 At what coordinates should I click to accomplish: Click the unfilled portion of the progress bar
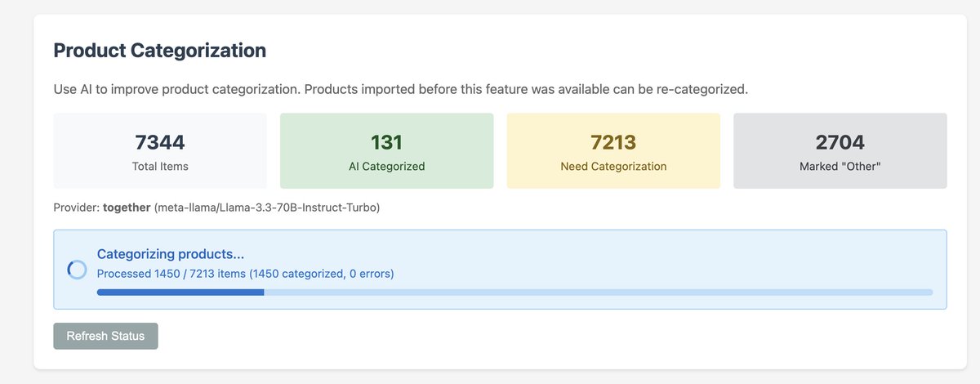pyautogui.click(x=596, y=292)
